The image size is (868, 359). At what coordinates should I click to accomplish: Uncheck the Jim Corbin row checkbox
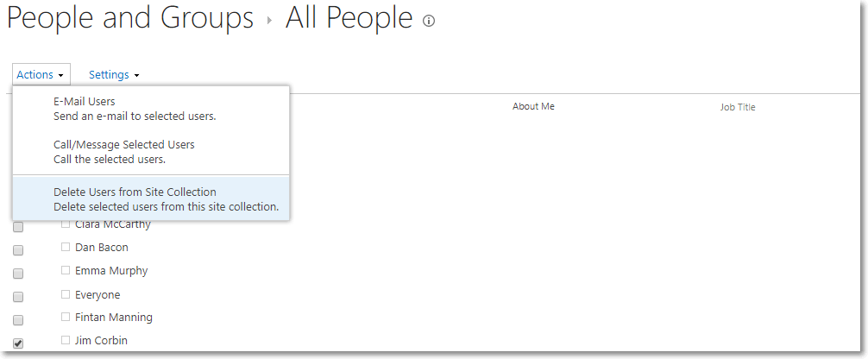(x=18, y=343)
